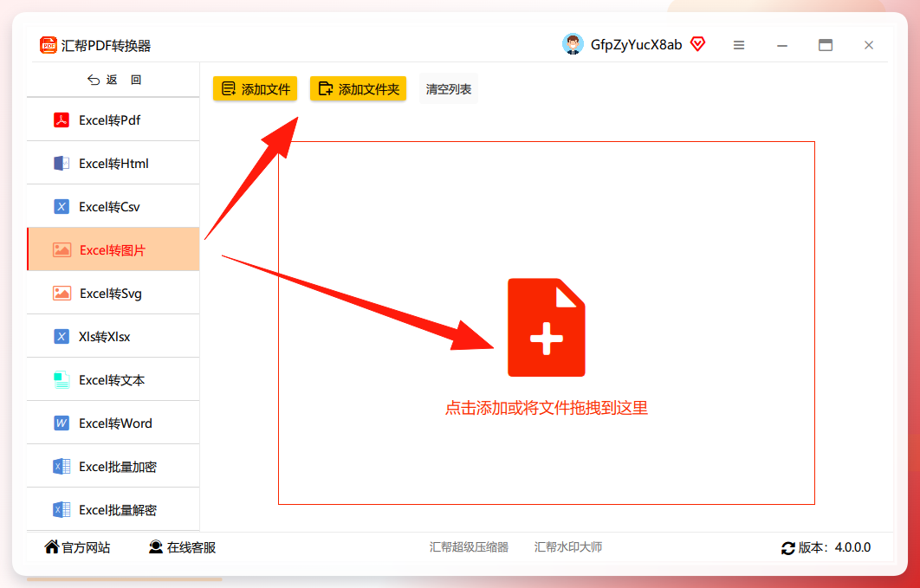The height and width of the screenshot is (588, 920).
Task: Open the 官方网站 link
Action: (77, 547)
